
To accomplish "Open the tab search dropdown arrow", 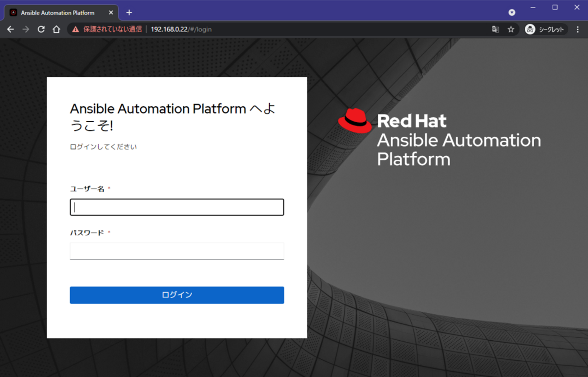I will tap(512, 12).
